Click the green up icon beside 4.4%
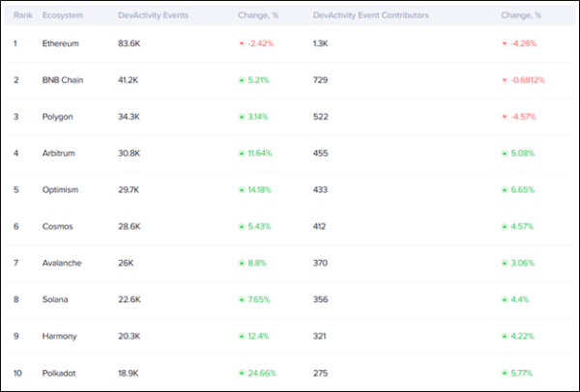The image size is (580, 392). coord(506,298)
